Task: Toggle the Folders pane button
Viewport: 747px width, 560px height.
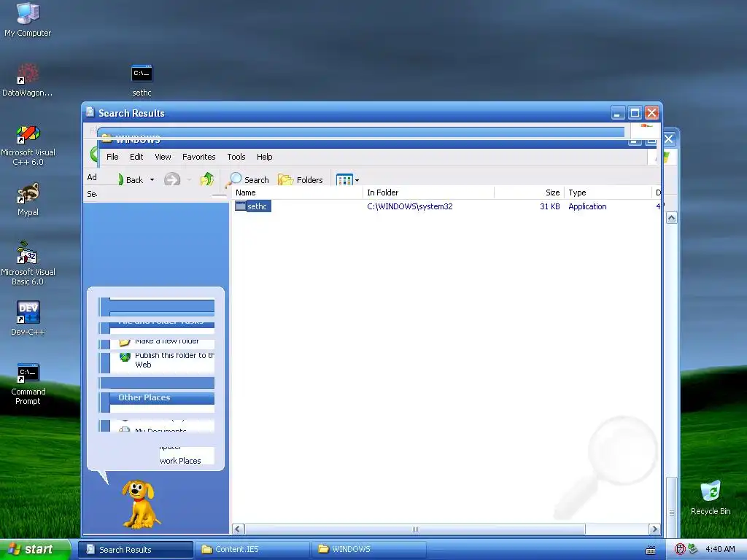Action: pyautogui.click(x=301, y=179)
